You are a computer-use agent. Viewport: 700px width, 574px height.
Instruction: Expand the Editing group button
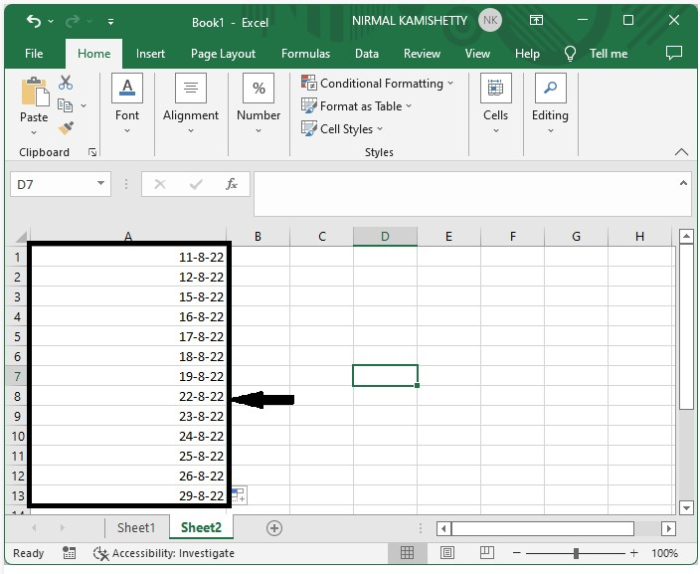(550, 104)
